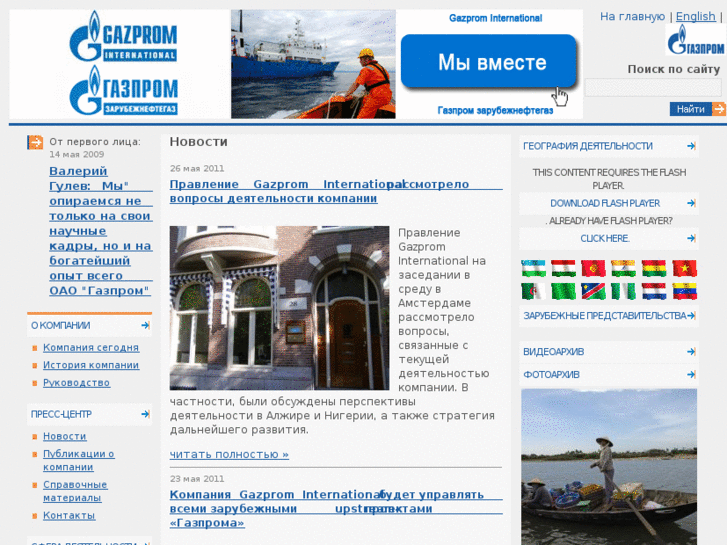Click arrow icon beside Зарубежные представительства
This screenshot has width=727, height=545.
tap(691, 316)
